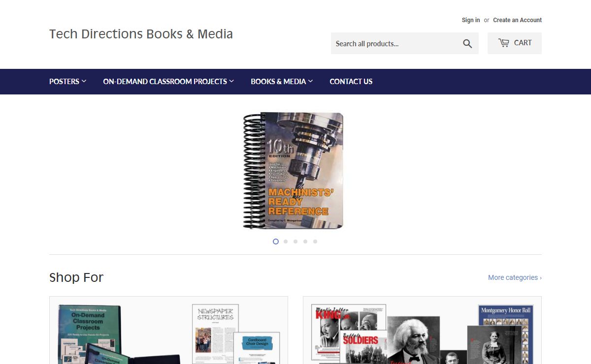This screenshot has width=591, height=364.
Task: Click the Sign in link
Action: (x=470, y=20)
